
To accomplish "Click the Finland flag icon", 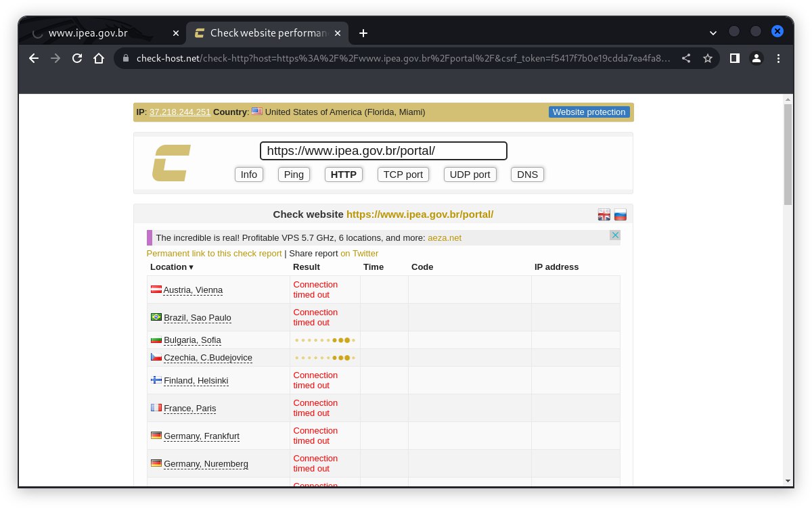I will click(156, 380).
